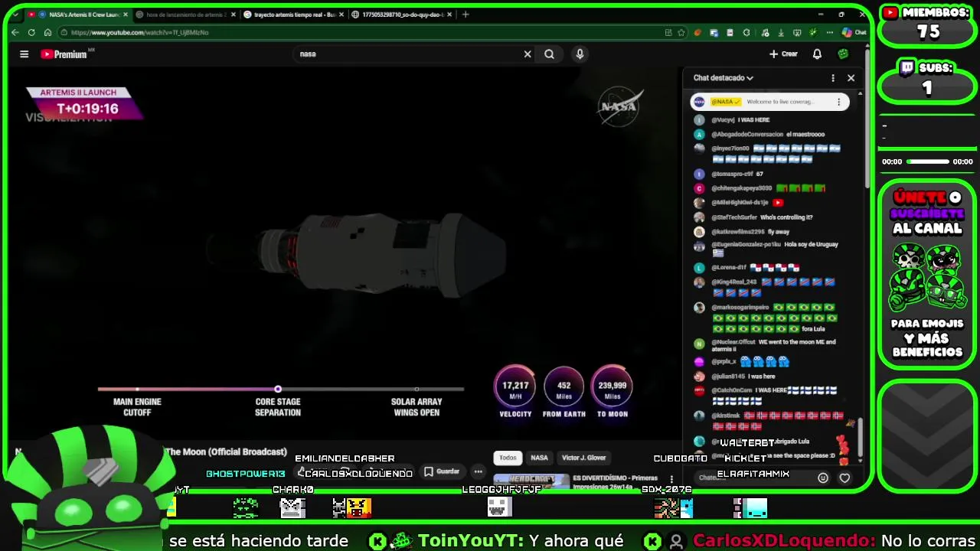Click the pinned @NASA welcome message

769,102
